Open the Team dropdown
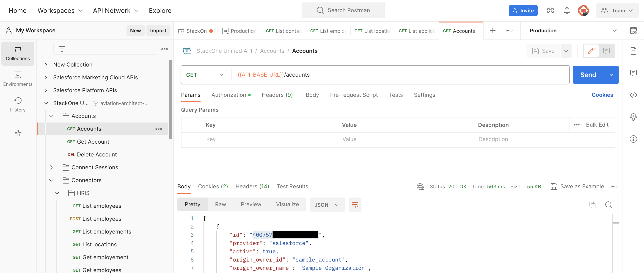 coord(617,11)
